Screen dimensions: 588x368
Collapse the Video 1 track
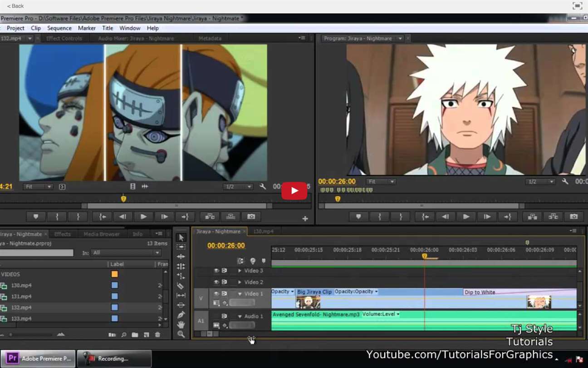240,294
